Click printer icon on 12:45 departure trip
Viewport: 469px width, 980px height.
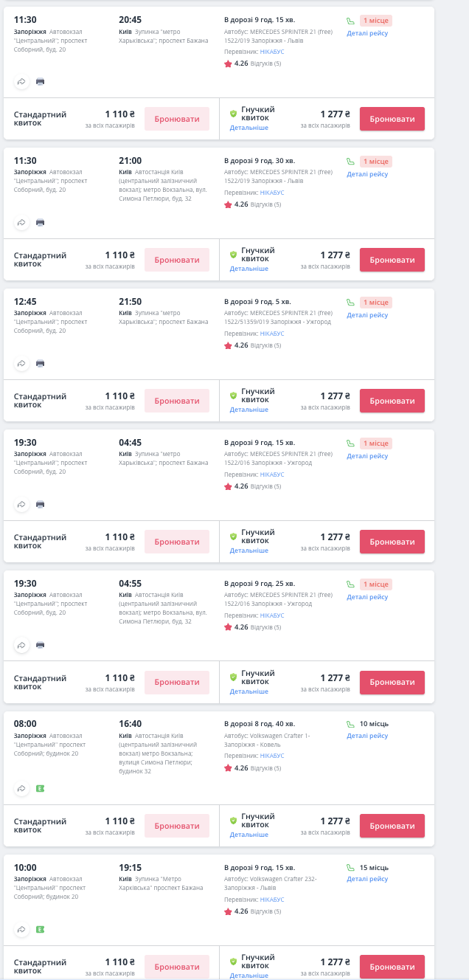41,363
